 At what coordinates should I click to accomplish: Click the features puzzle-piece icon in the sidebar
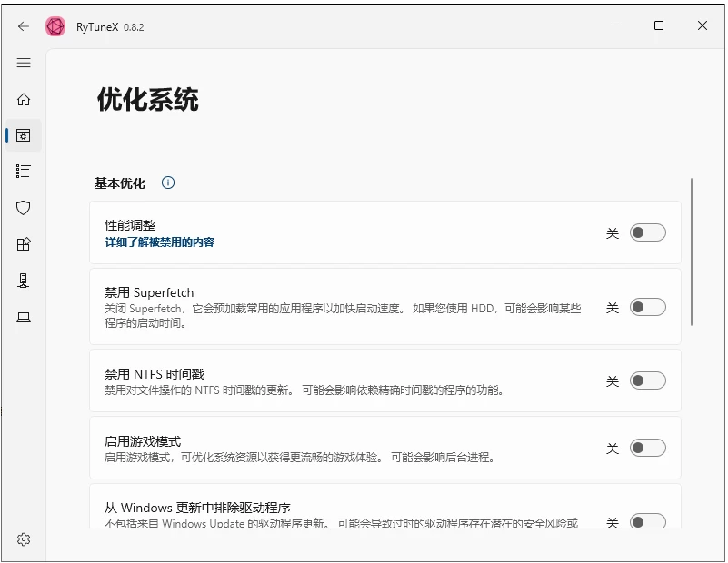point(24,243)
